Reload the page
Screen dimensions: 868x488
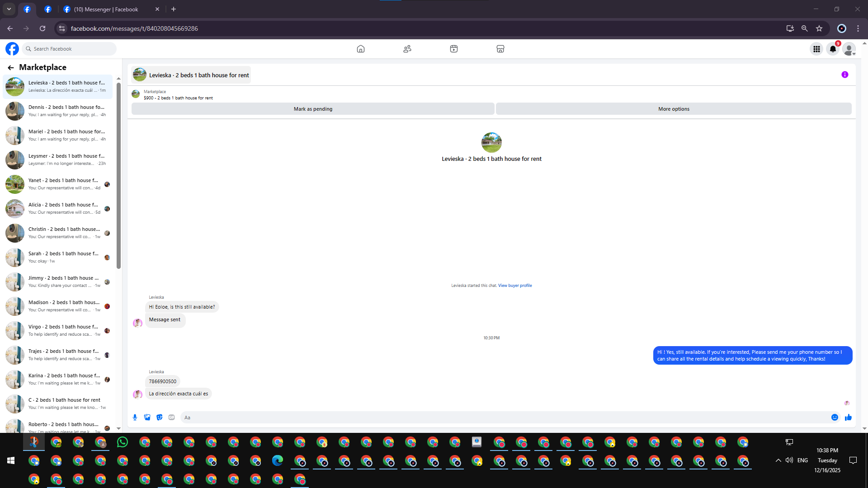(x=42, y=28)
